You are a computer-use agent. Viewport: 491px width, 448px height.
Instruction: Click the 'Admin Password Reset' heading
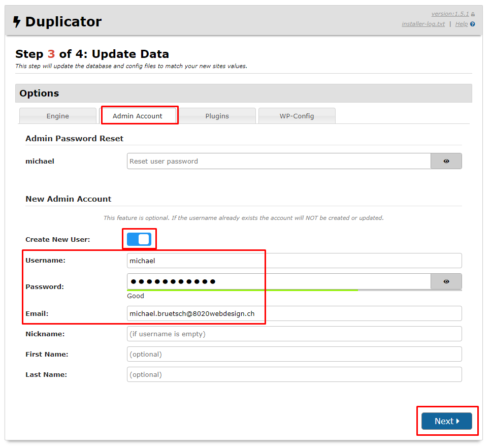[x=75, y=139]
